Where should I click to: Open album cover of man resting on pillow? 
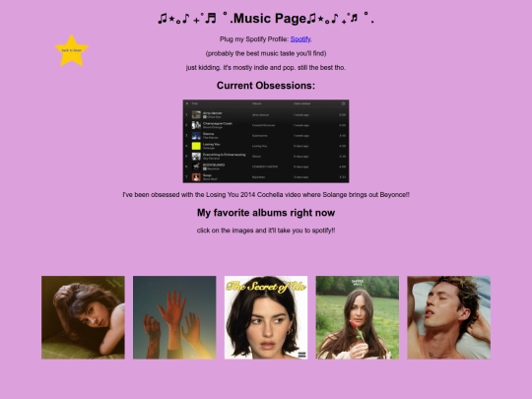click(x=449, y=317)
